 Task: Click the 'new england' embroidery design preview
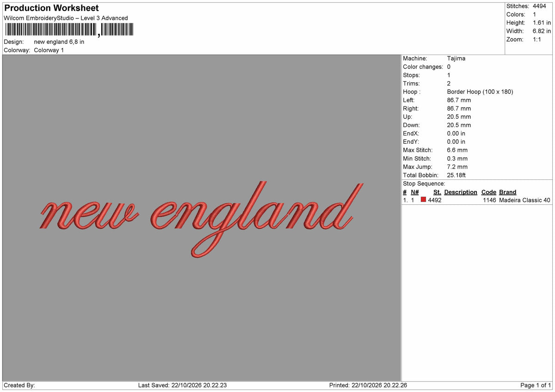[202, 219]
